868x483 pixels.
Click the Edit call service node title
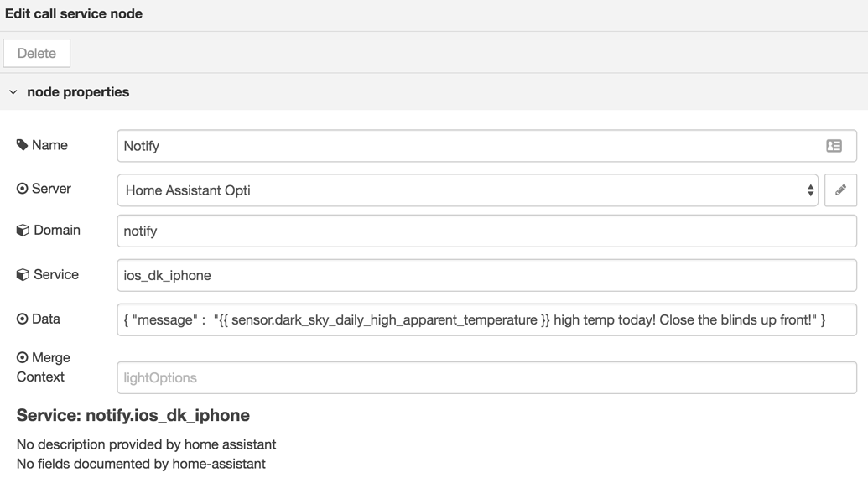click(74, 13)
